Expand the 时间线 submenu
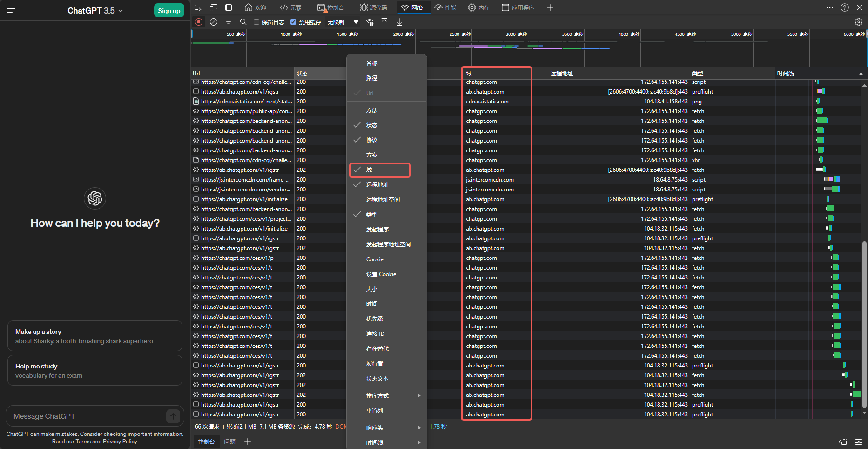This screenshot has width=868, height=449. pyautogui.click(x=387, y=442)
